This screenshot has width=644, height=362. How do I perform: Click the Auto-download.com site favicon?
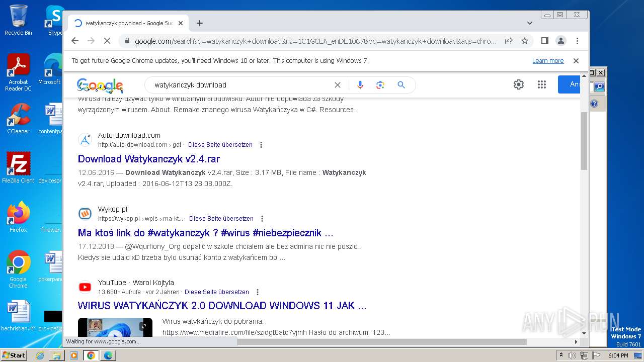pyautogui.click(x=85, y=140)
